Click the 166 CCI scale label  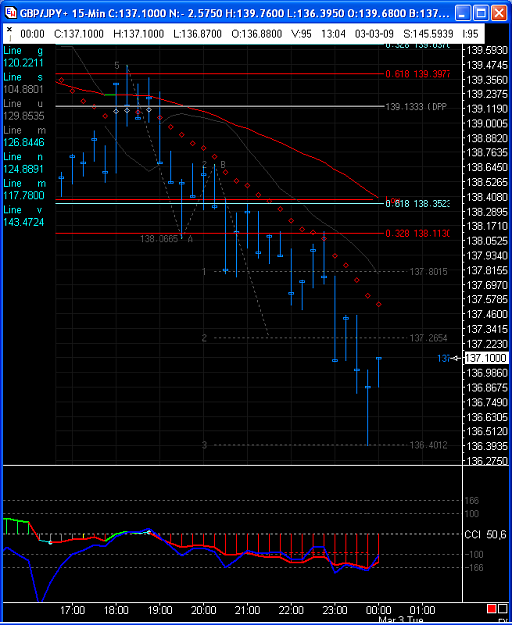point(472,501)
